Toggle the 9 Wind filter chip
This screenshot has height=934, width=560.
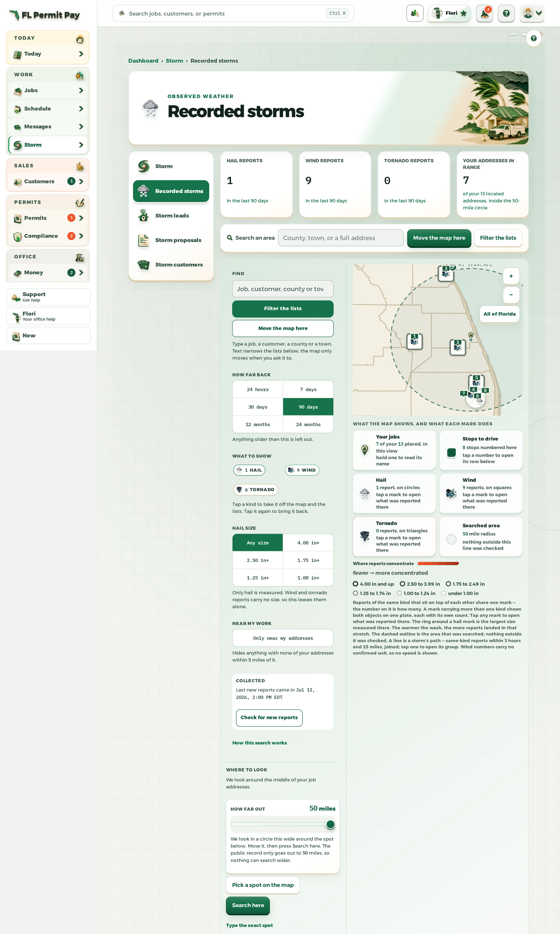click(302, 470)
